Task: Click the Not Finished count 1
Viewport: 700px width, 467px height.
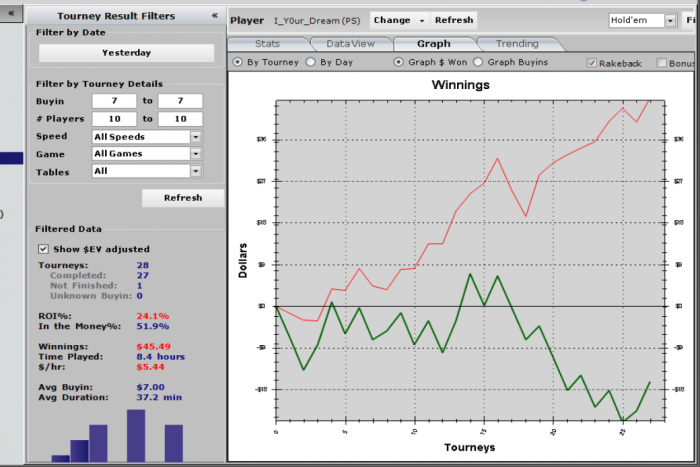Action: (140, 286)
